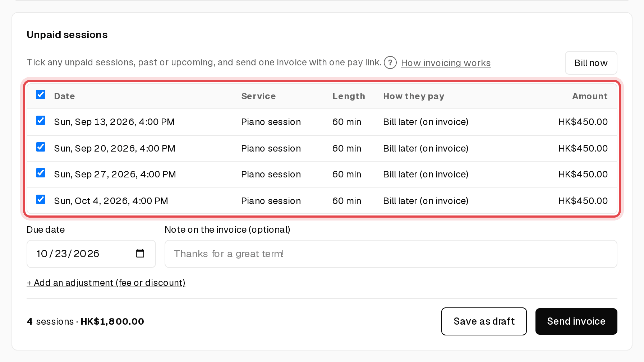Focus the Due date field
Viewport: 644px width, 362px height.
pos(91,254)
